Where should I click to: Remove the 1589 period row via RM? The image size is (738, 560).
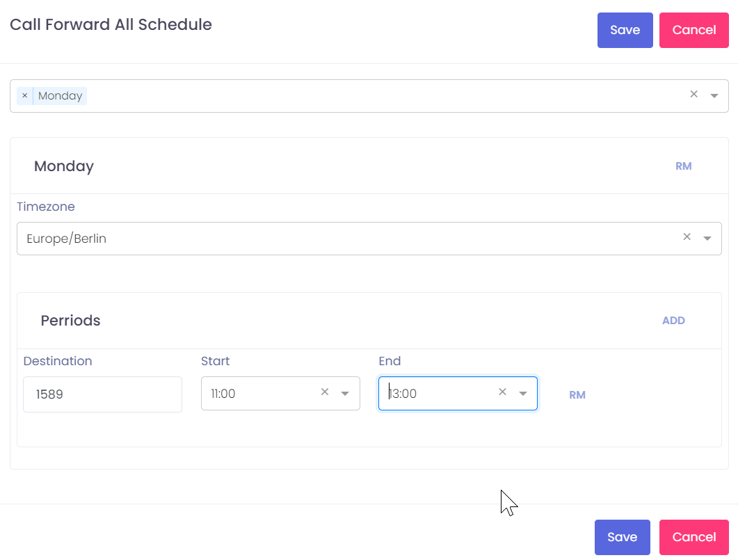(577, 395)
